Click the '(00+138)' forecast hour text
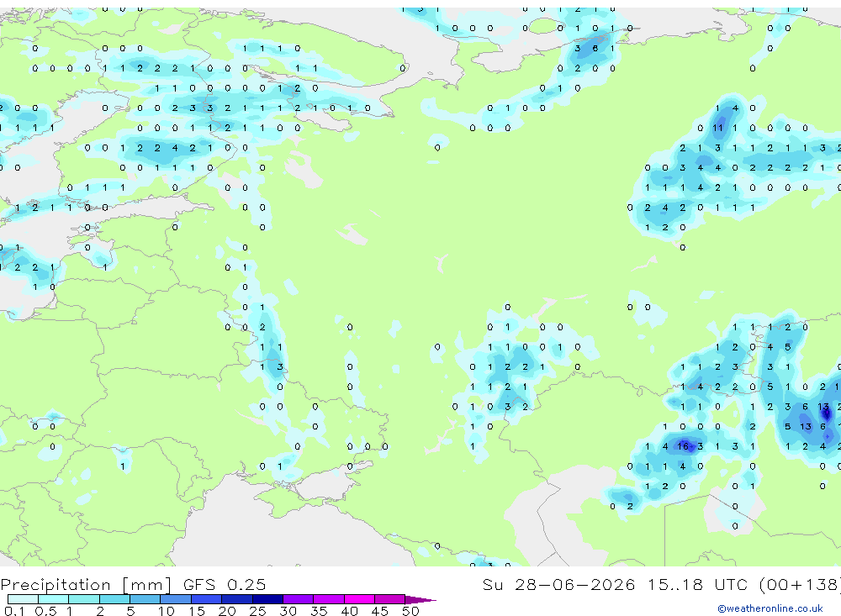Screen dimensions: 841x616 [800, 584]
